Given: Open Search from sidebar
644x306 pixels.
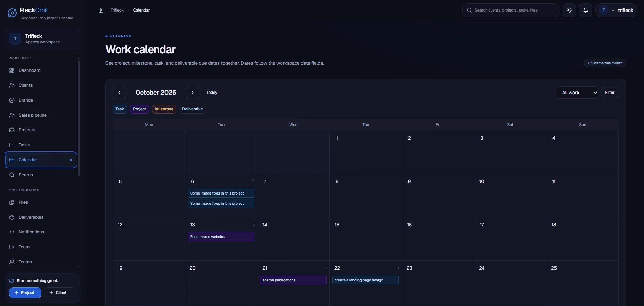Looking at the screenshot, I should [x=41, y=175].
